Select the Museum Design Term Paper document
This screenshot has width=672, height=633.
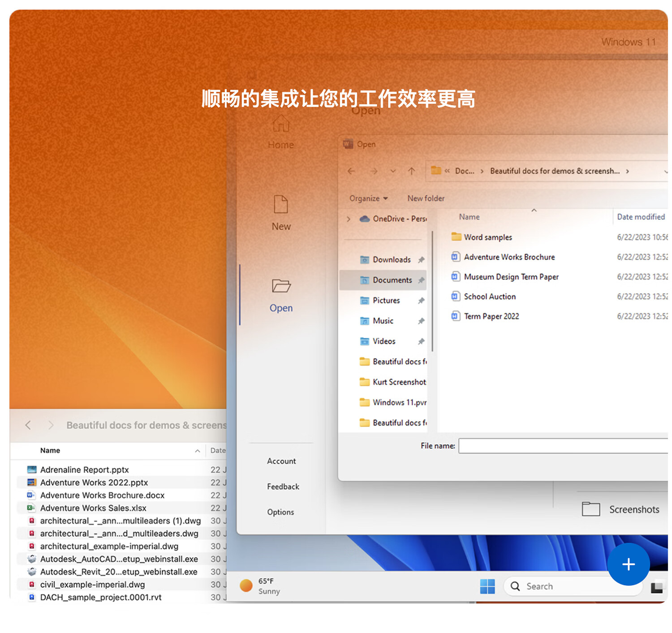(505, 277)
